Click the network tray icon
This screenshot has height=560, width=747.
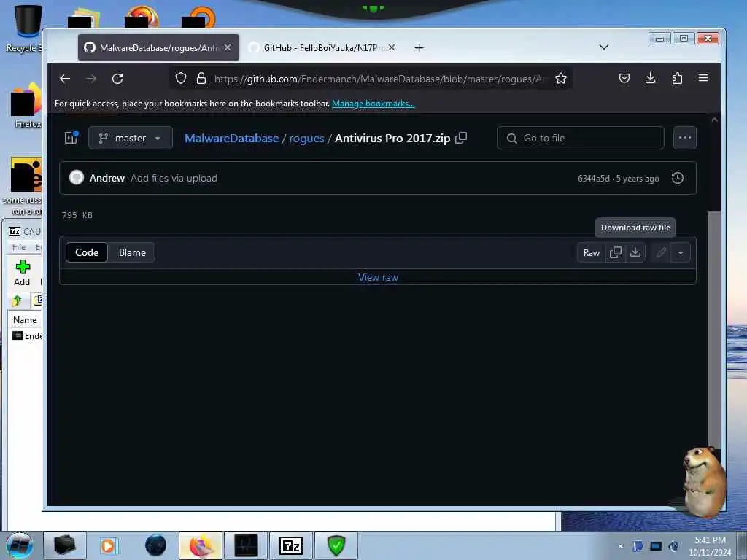click(656, 546)
